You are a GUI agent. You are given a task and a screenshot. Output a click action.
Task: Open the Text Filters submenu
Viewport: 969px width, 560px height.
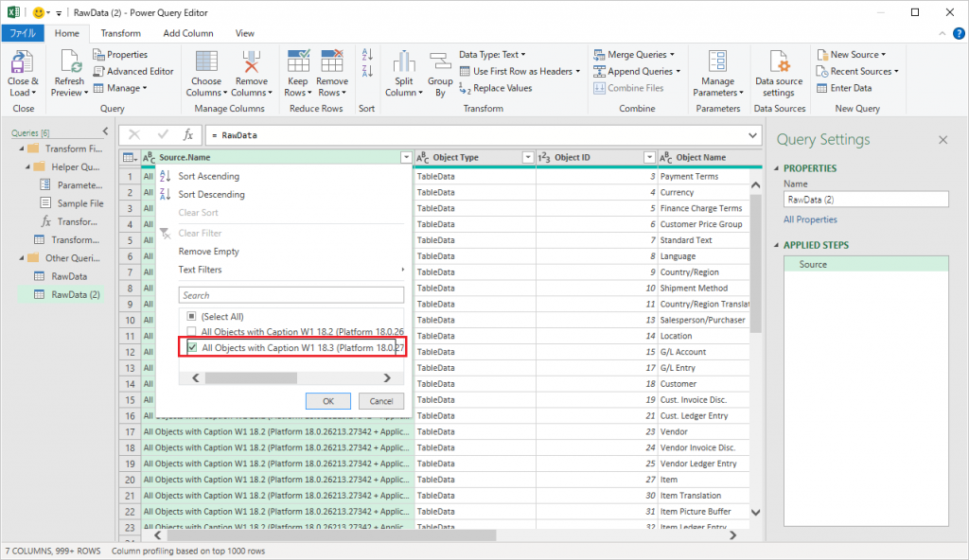pos(201,270)
